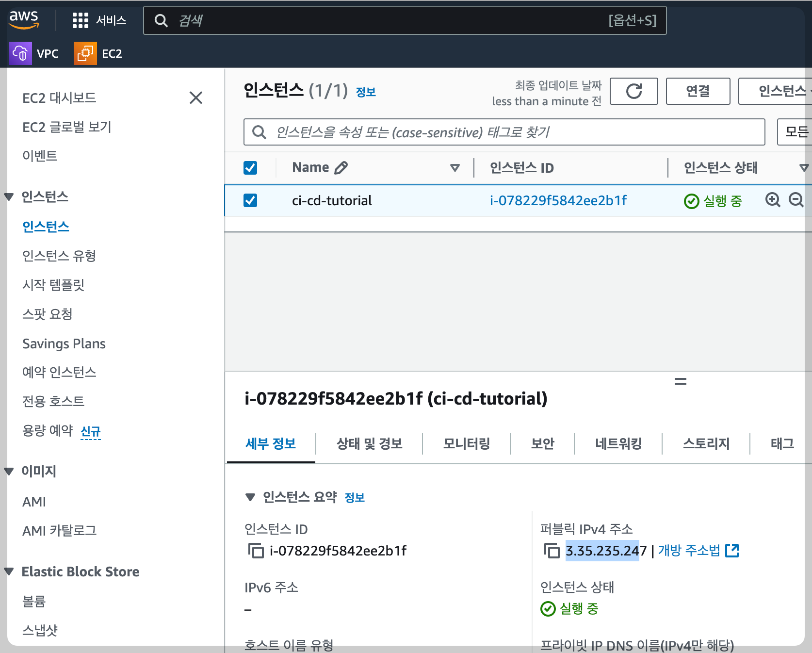Click external link icon next to 개방 주소법
The image size is (812, 653).
(732, 551)
